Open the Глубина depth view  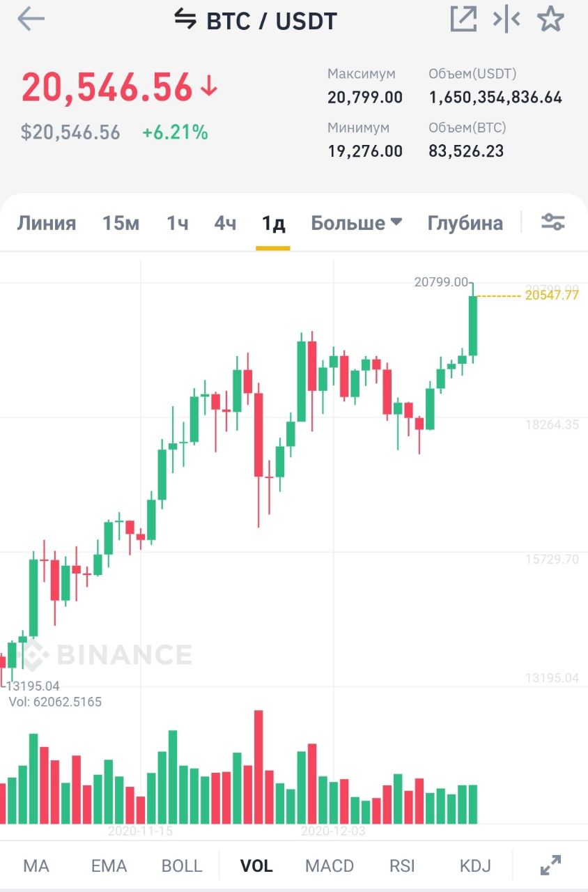click(x=465, y=223)
